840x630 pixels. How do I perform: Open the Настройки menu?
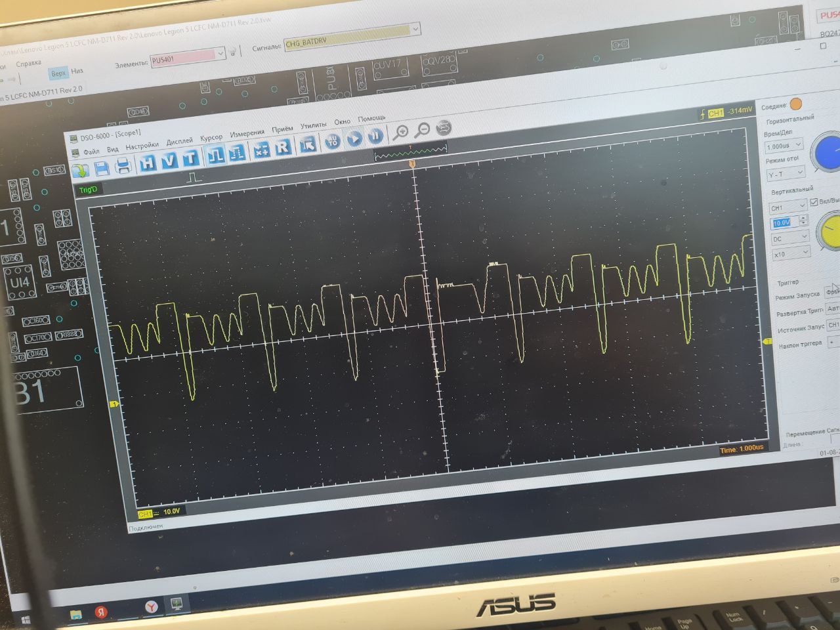[142, 146]
